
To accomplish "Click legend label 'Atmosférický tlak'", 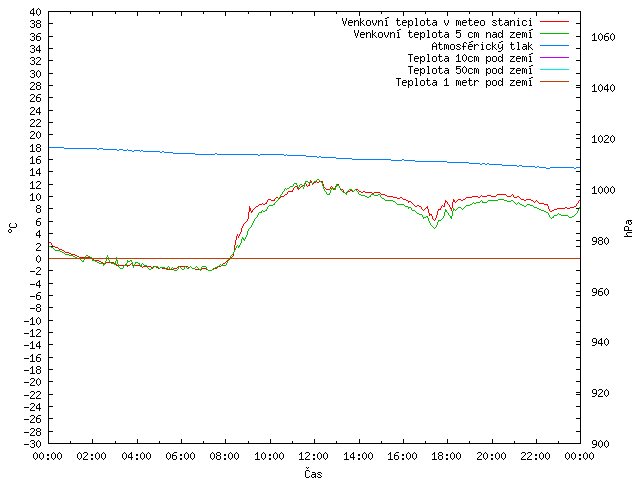I will (482, 46).
